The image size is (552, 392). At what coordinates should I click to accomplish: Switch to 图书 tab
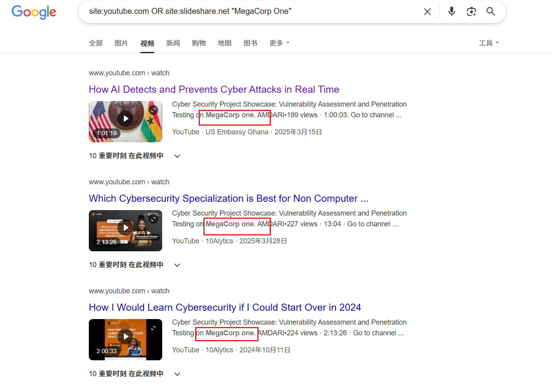pos(250,43)
